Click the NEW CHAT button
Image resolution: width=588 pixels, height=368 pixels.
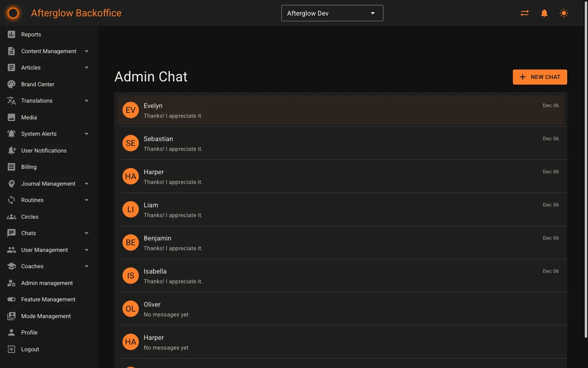click(540, 77)
